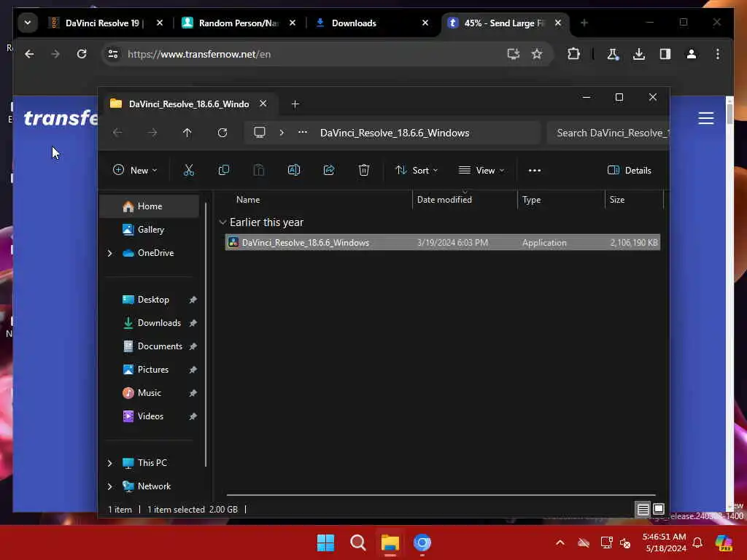Screen dimensions: 747x560
Task: Expand the Network tree node
Action: 110,486
